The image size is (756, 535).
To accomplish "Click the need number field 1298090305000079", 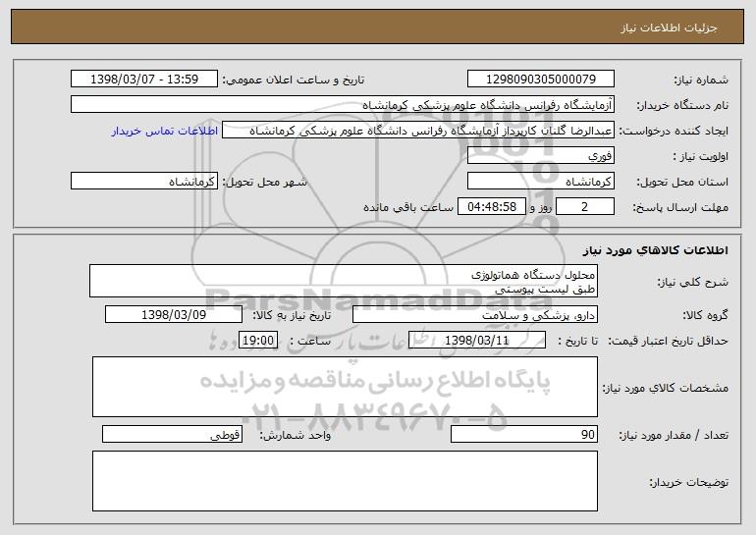I will click(540, 79).
